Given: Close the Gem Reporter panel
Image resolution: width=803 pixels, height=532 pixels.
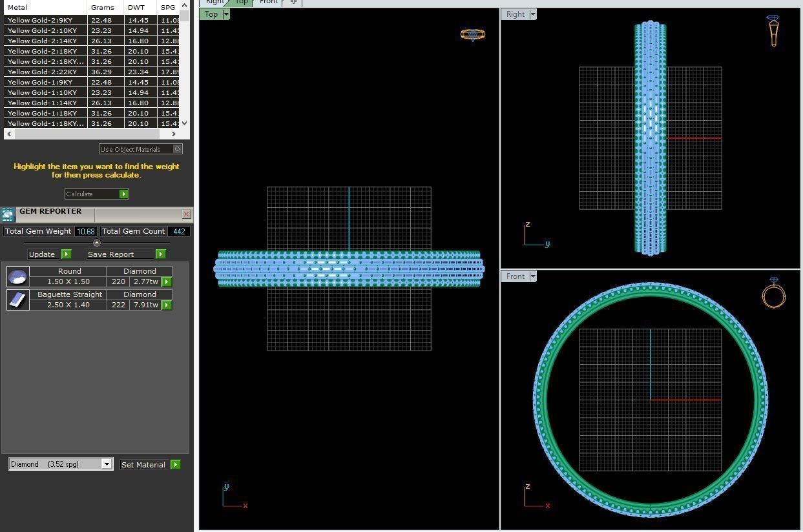Looking at the screenshot, I should (x=186, y=214).
